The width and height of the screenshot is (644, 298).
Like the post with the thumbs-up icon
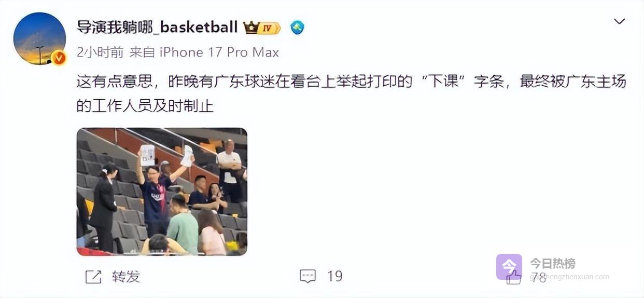click(513, 277)
